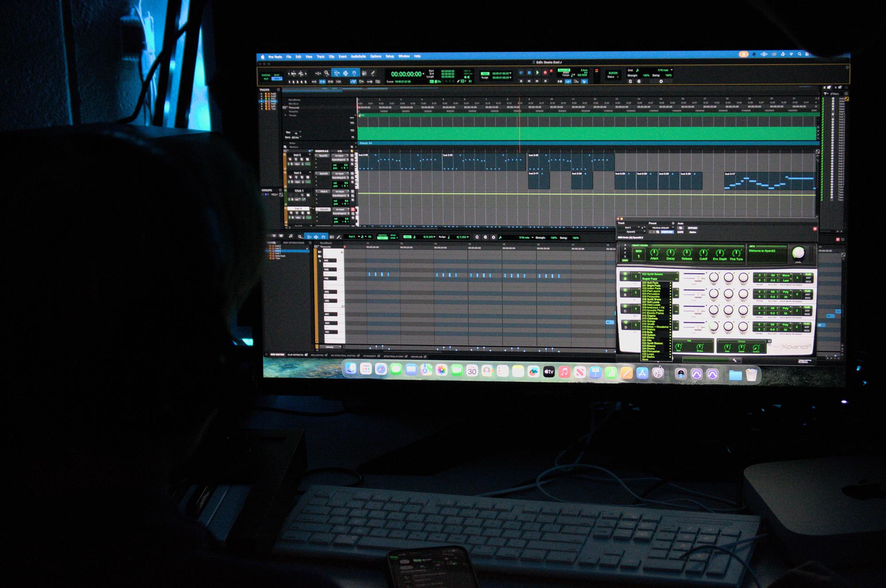Toggle plugin BYPASS button
The width and height of the screenshot is (886, 588).
coord(693,228)
